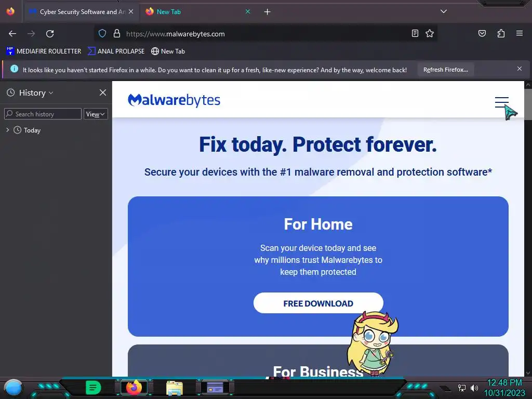Click the For Home heading
This screenshot has height=399, width=532.
[x=318, y=224]
